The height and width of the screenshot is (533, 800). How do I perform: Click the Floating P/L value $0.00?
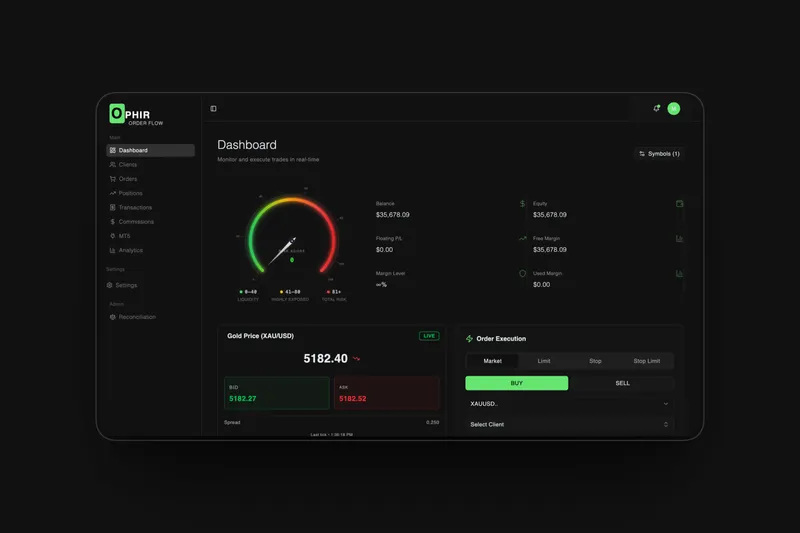[x=384, y=249]
